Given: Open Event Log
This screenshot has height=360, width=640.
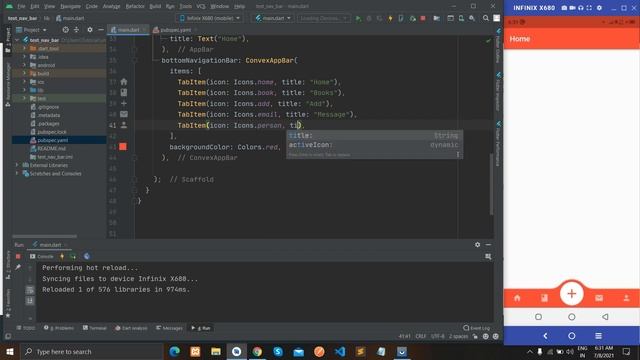Looking at the screenshot, I should click(x=477, y=328).
